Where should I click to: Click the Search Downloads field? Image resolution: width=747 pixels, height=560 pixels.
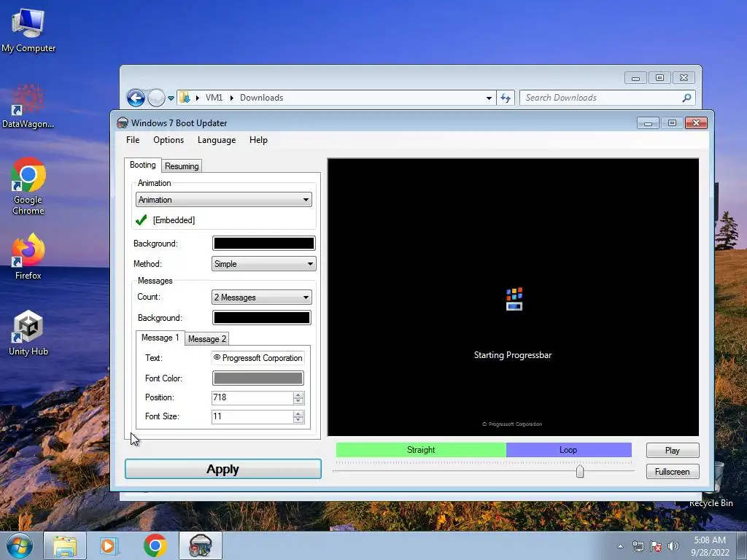(x=608, y=98)
